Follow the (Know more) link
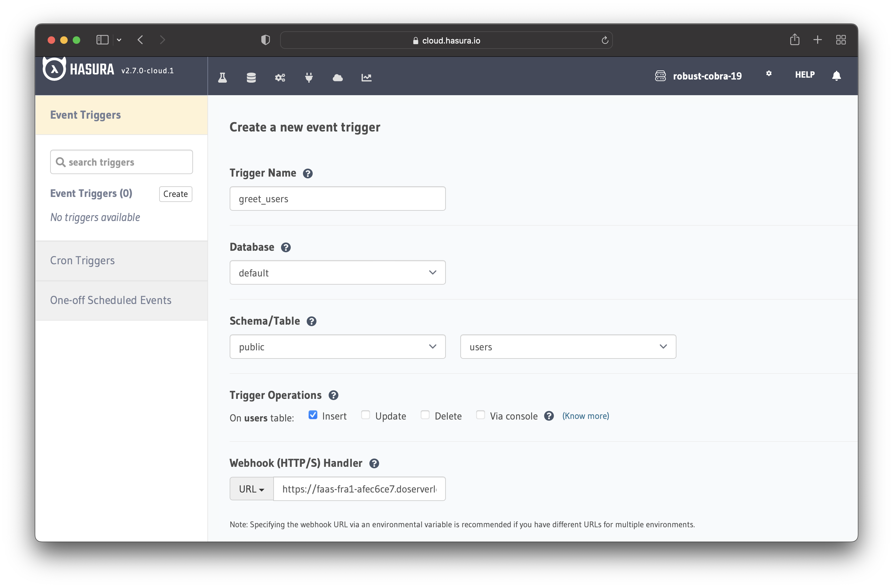 tap(586, 415)
